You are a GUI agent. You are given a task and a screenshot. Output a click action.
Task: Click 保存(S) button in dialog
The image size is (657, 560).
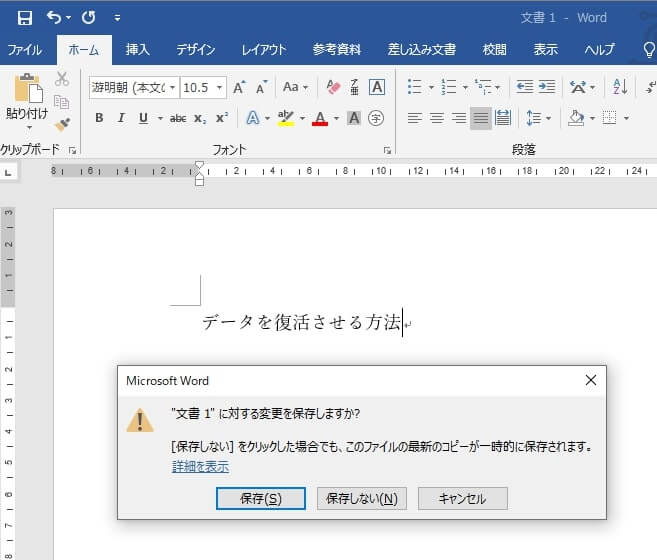coord(261,498)
